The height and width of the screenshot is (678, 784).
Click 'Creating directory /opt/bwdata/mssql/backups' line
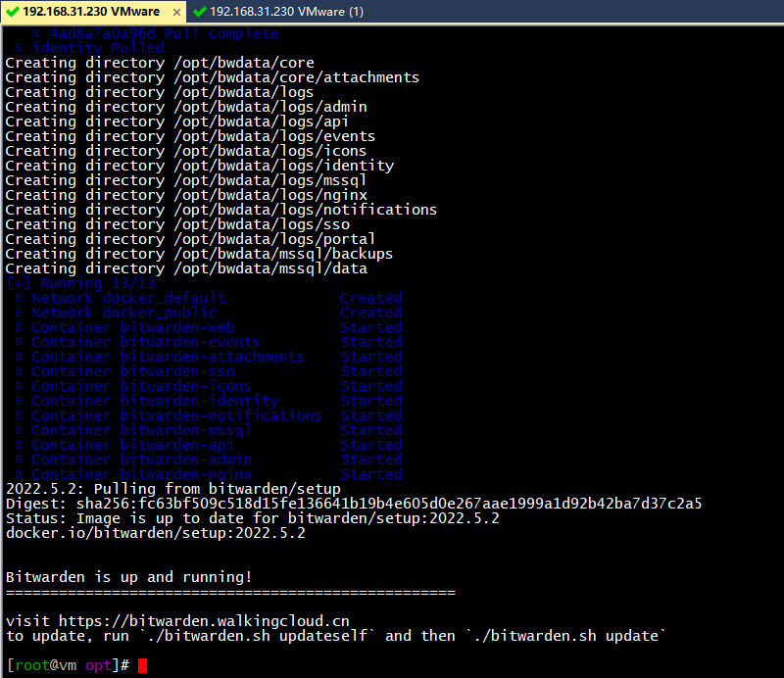[x=199, y=254]
